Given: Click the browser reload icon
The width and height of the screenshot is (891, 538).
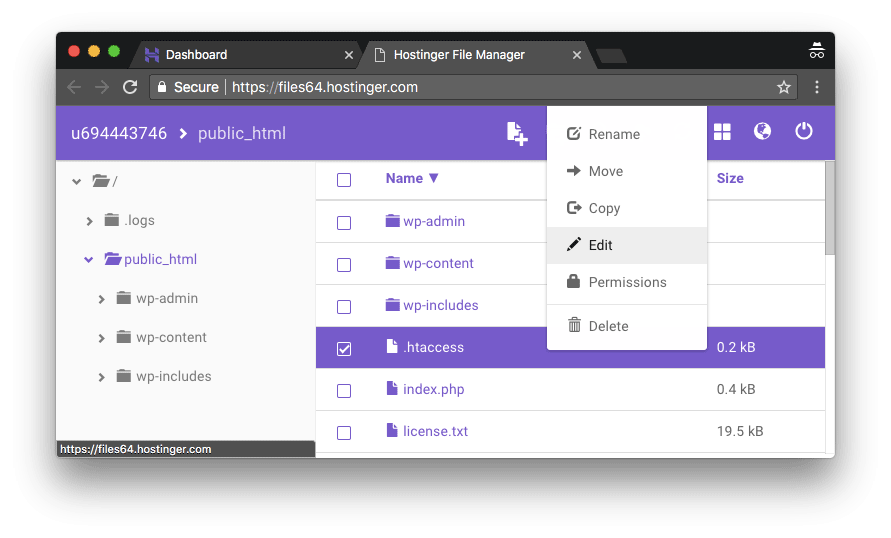Looking at the screenshot, I should [130, 87].
